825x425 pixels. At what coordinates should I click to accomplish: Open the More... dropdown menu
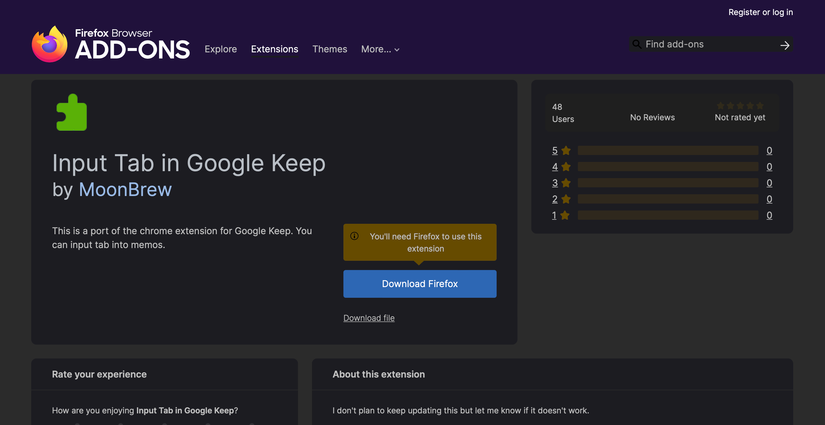click(380, 49)
